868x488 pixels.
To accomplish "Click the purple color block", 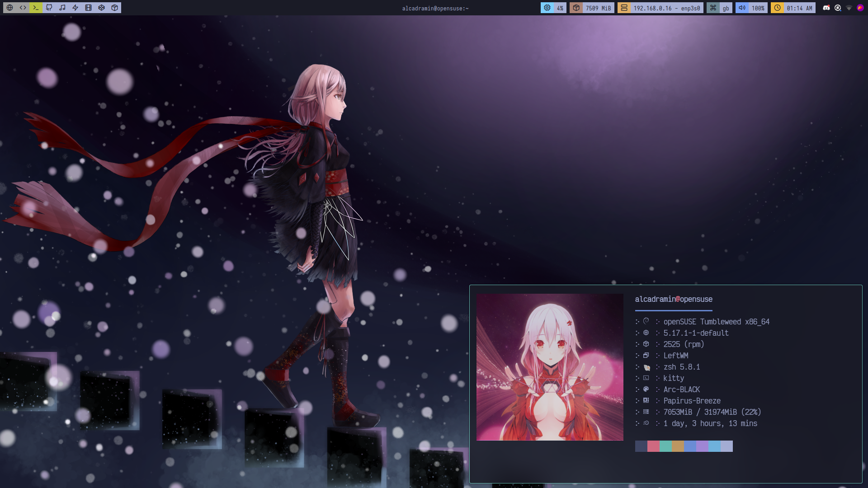I will 702,446.
